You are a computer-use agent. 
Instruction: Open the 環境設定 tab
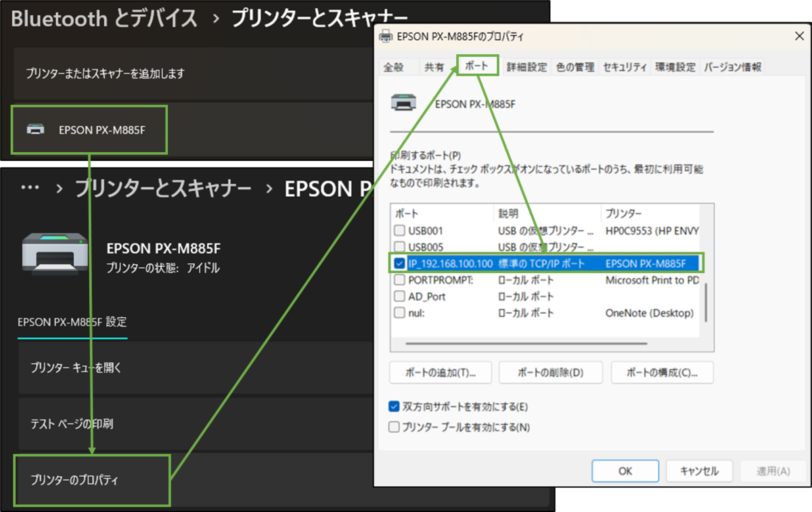click(675, 67)
